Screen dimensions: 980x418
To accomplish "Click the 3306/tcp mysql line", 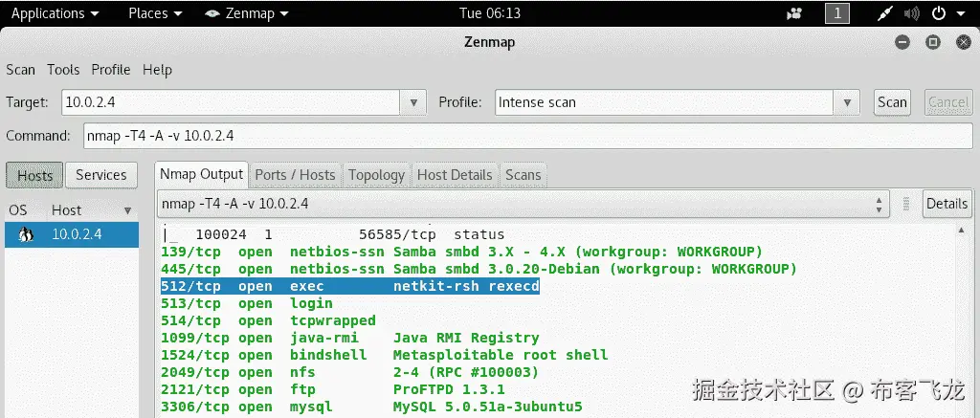I will 371,407.
